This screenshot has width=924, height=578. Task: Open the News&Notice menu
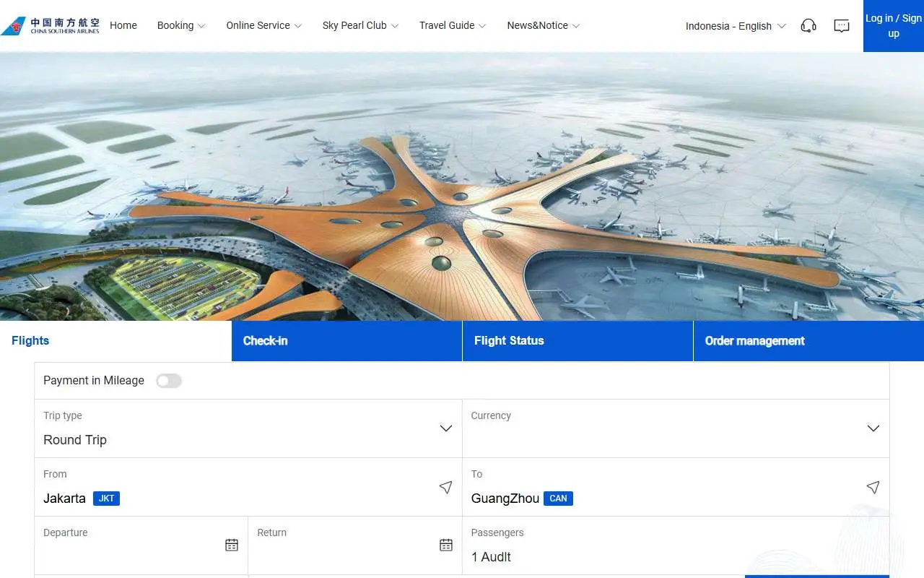point(543,25)
